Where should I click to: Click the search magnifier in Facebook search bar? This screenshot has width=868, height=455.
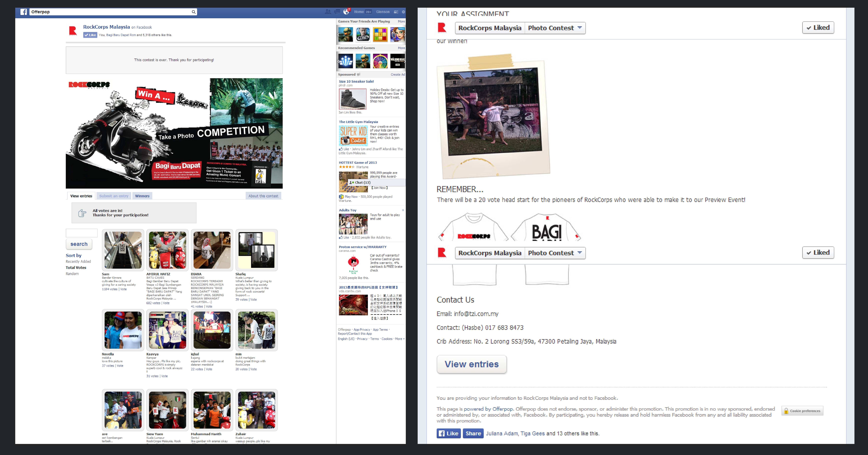pos(193,12)
